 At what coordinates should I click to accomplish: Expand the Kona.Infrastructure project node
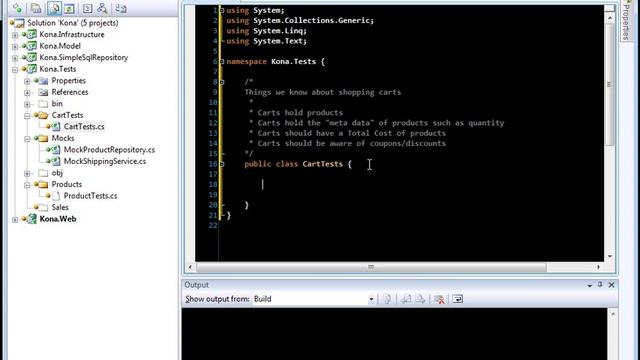pyautogui.click(x=15, y=35)
